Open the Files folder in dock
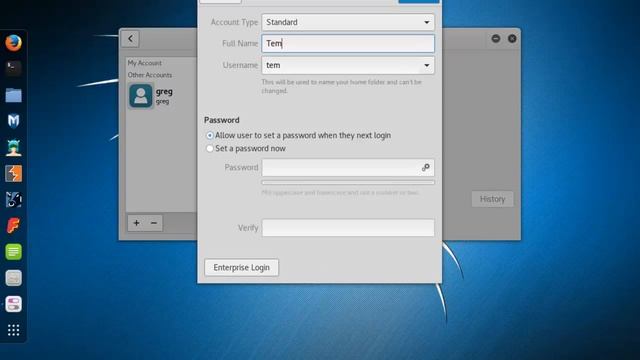 13,95
